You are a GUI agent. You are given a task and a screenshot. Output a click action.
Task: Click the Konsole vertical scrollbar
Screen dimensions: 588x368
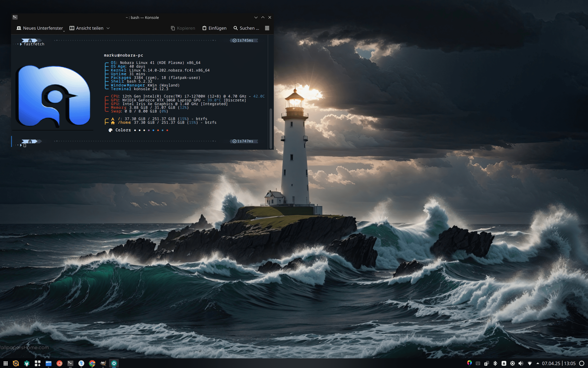coord(271,128)
